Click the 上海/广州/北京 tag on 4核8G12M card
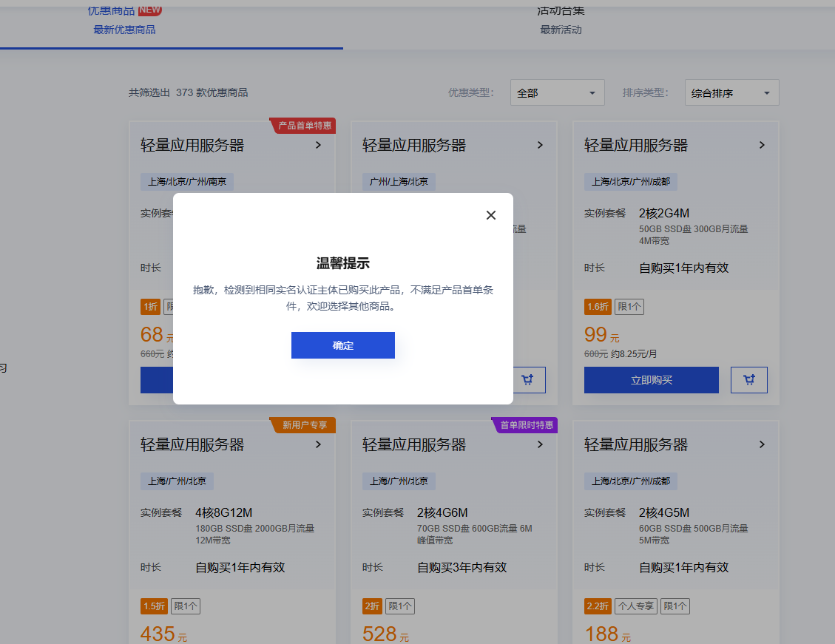835x644 pixels. pyautogui.click(x=177, y=481)
